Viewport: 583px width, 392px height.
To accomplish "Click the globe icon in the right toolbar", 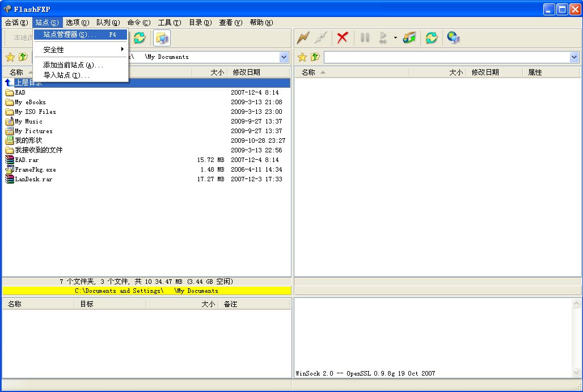I will [453, 37].
